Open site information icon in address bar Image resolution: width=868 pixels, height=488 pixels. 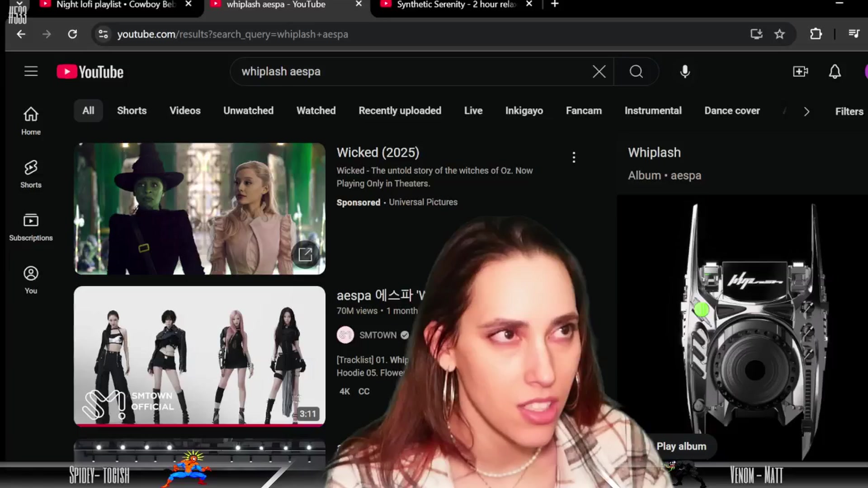103,34
